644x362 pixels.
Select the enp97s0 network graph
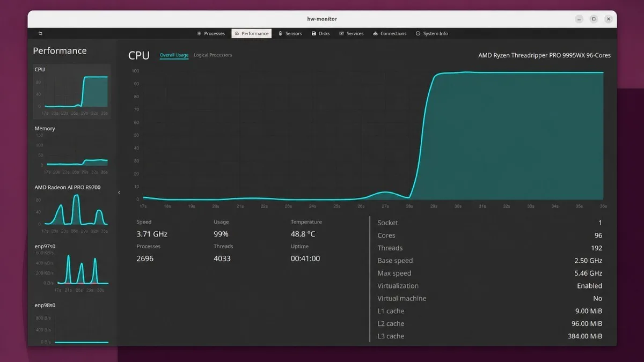point(71,268)
